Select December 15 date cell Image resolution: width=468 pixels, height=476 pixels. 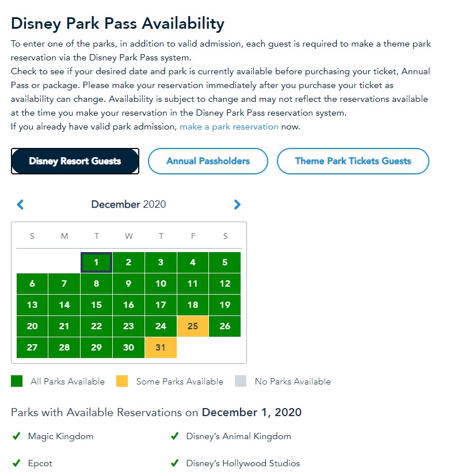pyautogui.click(x=96, y=305)
